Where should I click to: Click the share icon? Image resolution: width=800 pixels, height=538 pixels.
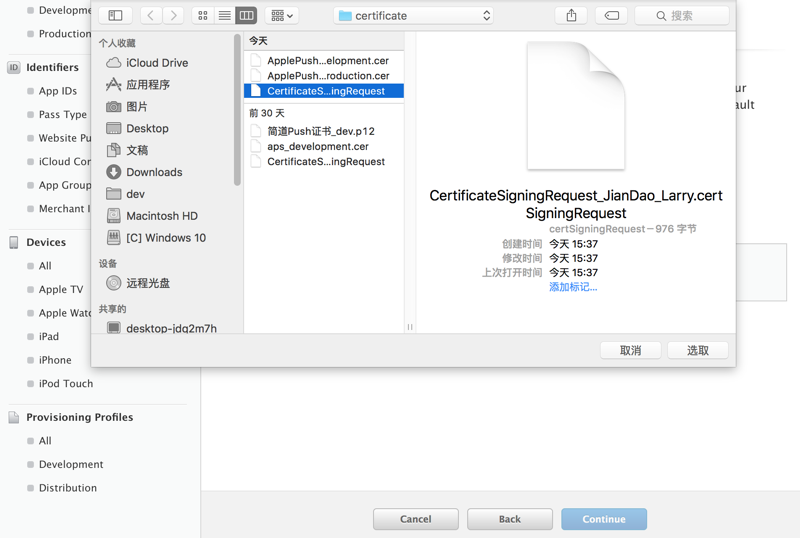tap(571, 15)
